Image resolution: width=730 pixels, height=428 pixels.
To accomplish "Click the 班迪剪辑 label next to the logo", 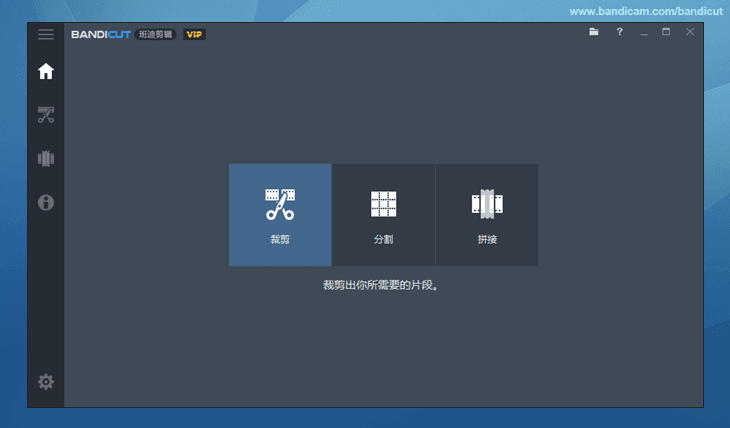I will pos(155,34).
